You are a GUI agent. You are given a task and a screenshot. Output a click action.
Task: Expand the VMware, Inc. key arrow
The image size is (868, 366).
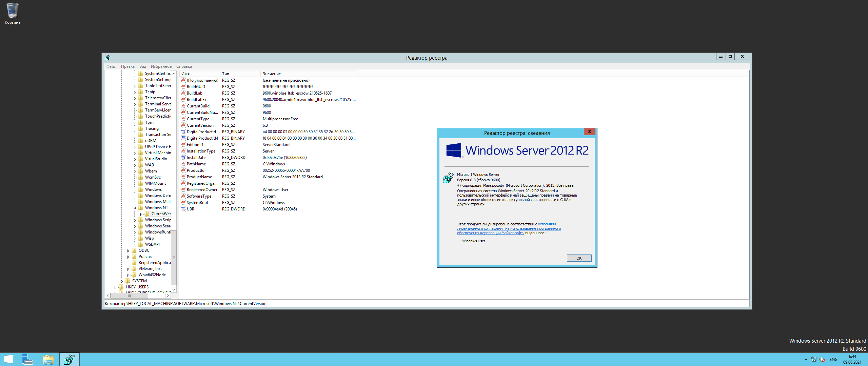[x=128, y=269]
